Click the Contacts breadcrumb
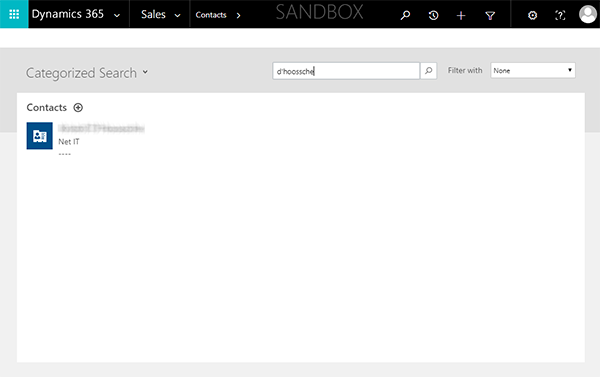Screen dimensions: 600x377 [x=211, y=15]
